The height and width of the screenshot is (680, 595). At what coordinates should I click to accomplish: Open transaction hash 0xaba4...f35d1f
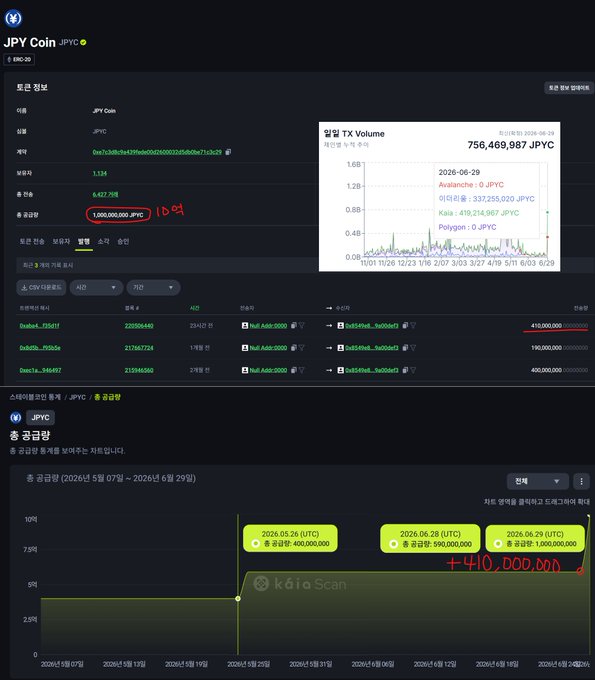(x=39, y=326)
